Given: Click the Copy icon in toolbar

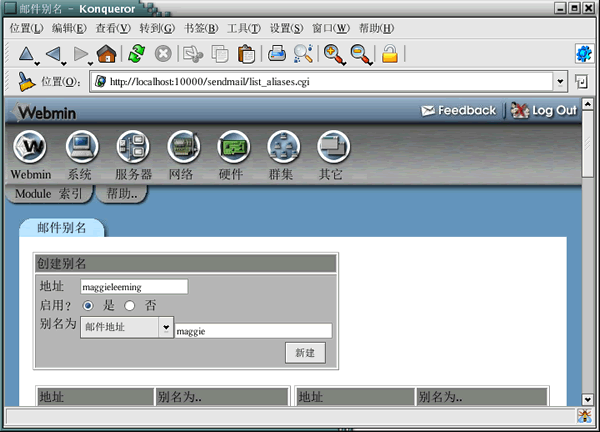Looking at the screenshot, I should tap(220, 54).
